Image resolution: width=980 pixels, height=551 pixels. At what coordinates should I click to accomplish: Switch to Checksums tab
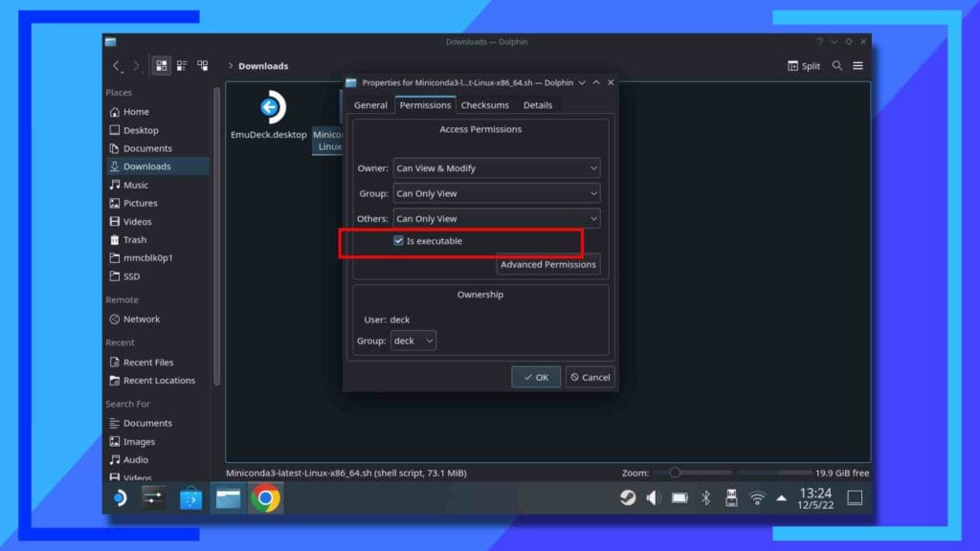point(485,105)
